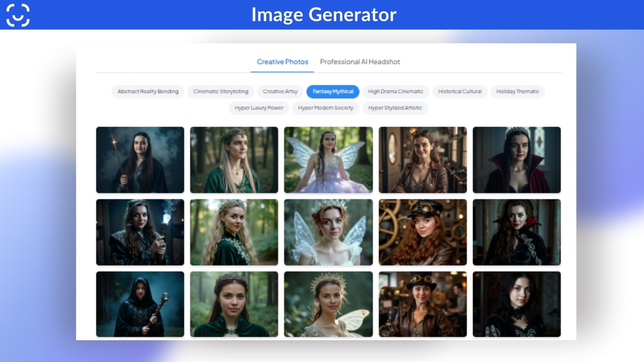Image resolution: width=644 pixels, height=362 pixels.
Task: Select the Holiday Thematic chip
Action: point(518,92)
